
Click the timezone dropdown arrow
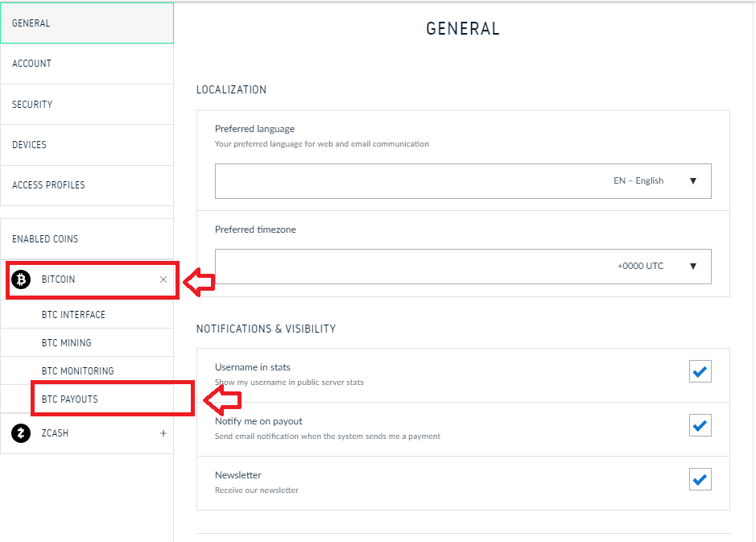pyautogui.click(x=693, y=266)
